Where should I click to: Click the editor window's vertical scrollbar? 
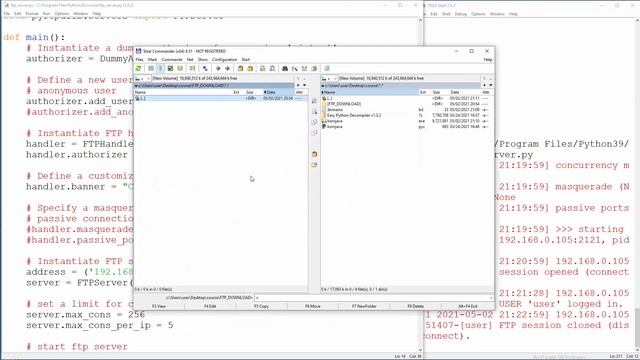coord(420,184)
